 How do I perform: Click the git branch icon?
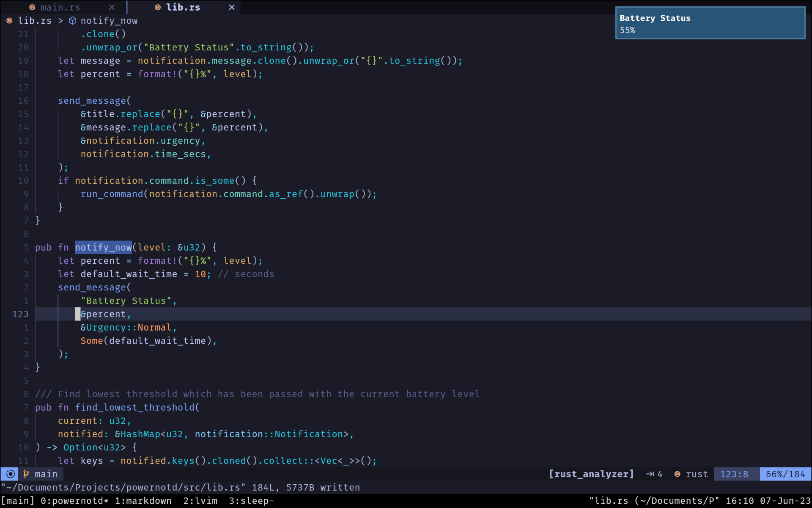(26, 474)
